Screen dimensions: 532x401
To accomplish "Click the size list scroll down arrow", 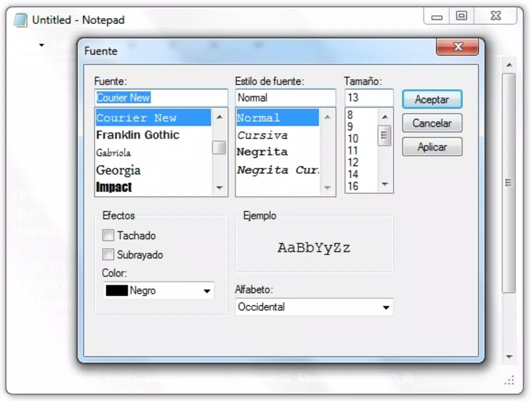I will tap(385, 184).
